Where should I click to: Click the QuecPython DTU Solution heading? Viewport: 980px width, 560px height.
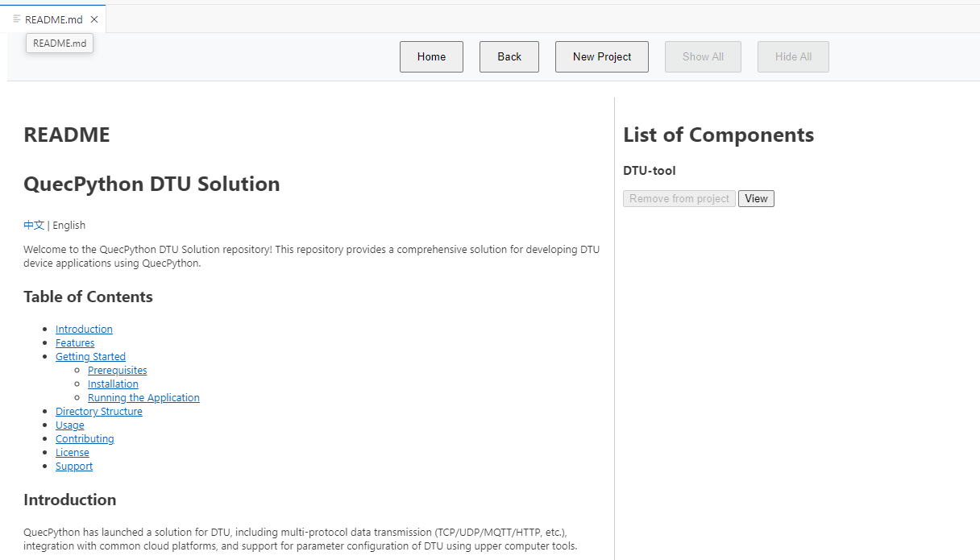pyautogui.click(x=152, y=184)
